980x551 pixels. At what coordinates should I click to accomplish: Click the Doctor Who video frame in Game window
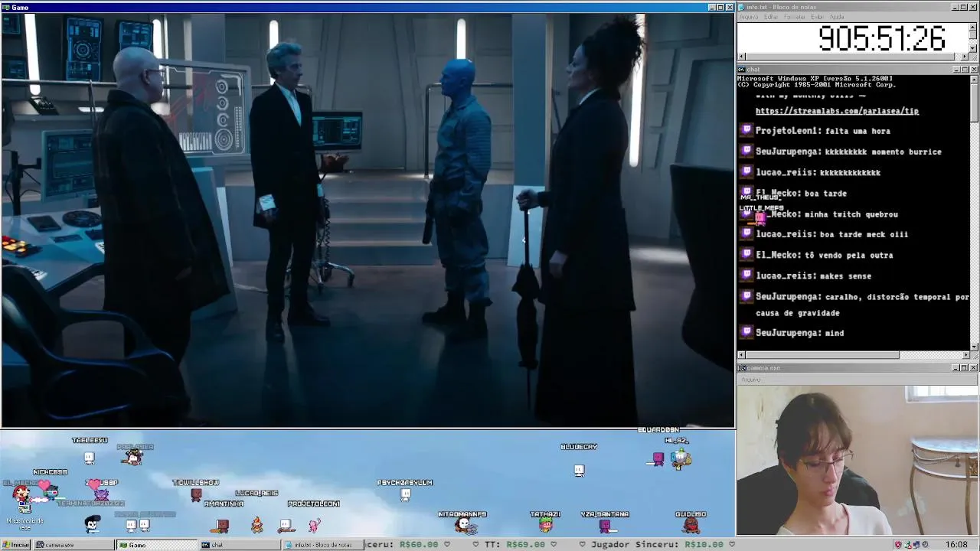[x=367, y=220]
